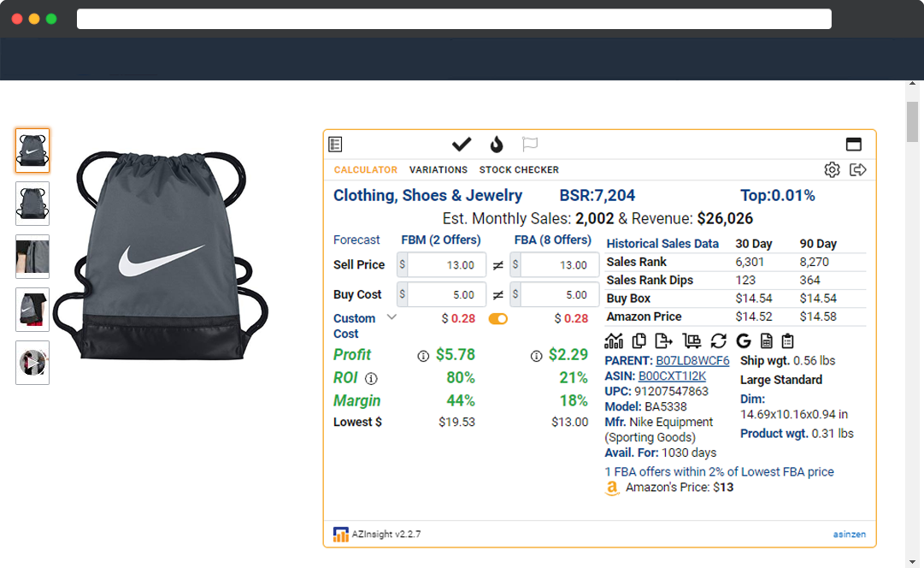This screenshot has height=568, width=924.
Task: Click the FBM Lowest $ value $19.53
Action: pos(456,423)
